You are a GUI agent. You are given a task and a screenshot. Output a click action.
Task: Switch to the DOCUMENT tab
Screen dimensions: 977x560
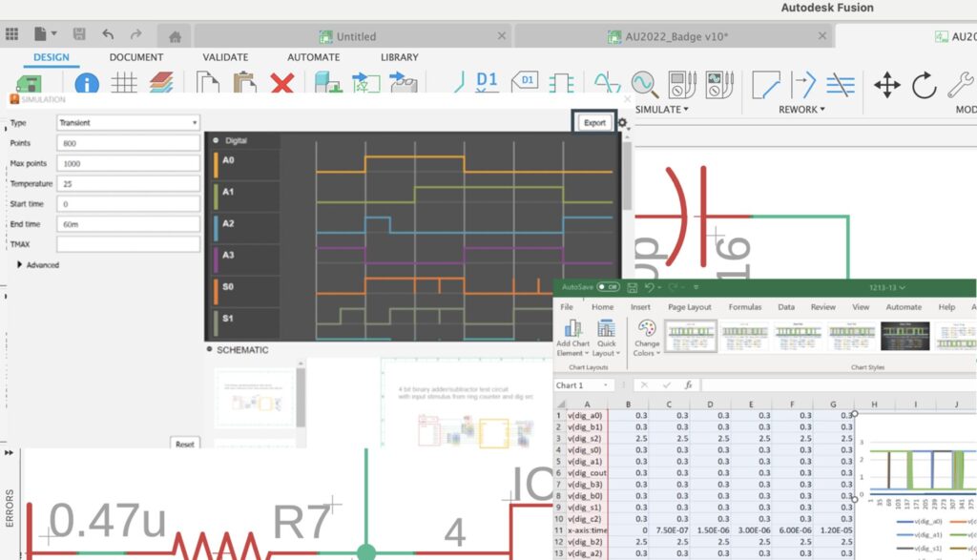click(135, 56)
